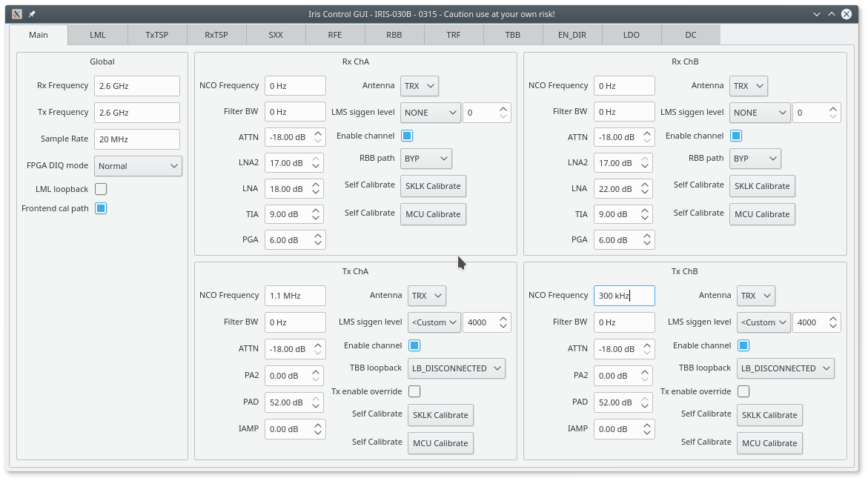Click the pin icon on the title bar
This screenshot has width=868, height=481.
pyautogui.click(x=30, y=13)
